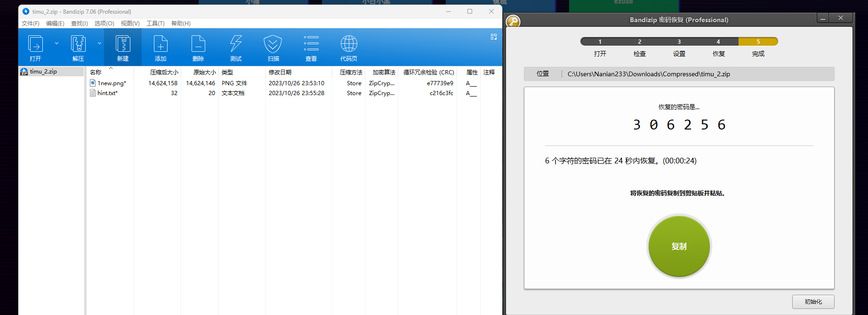Click the Add (添加) file icon
Image resolution: width=868 pixels, height=315 pixels.
(161, 44)
